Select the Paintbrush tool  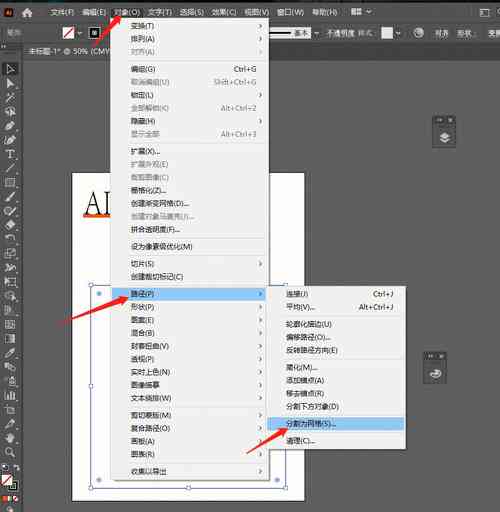(x=10, y=197)
